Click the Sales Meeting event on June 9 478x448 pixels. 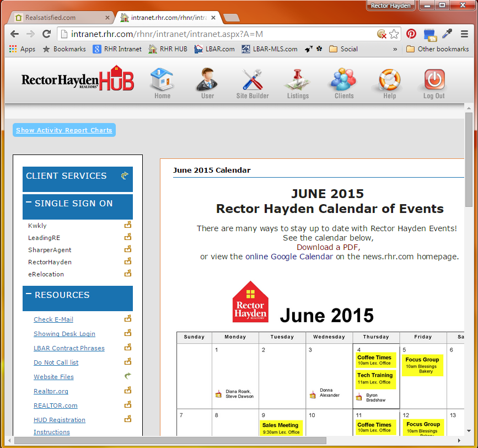281,428
